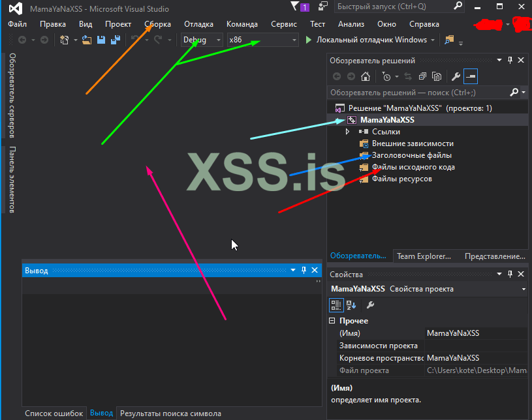Click the (Имя) property value MamaYaNaXSS
Viewport: 532px width, 420px height.
pos(477,333)
